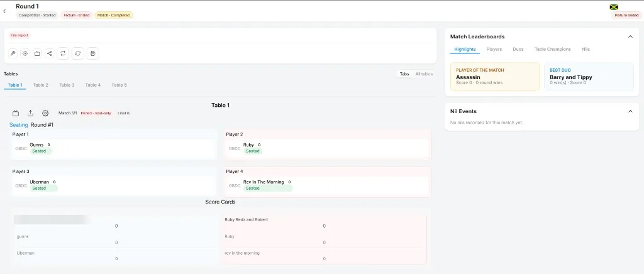
Task: Switch to Table 5 tab
Action: [x=119, y=85]
